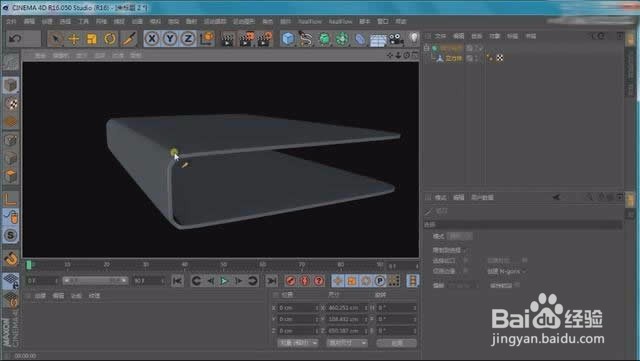Screen dimensions: 640x361
Task: Select the Knife tool in top toolbar
Action: 128,39
